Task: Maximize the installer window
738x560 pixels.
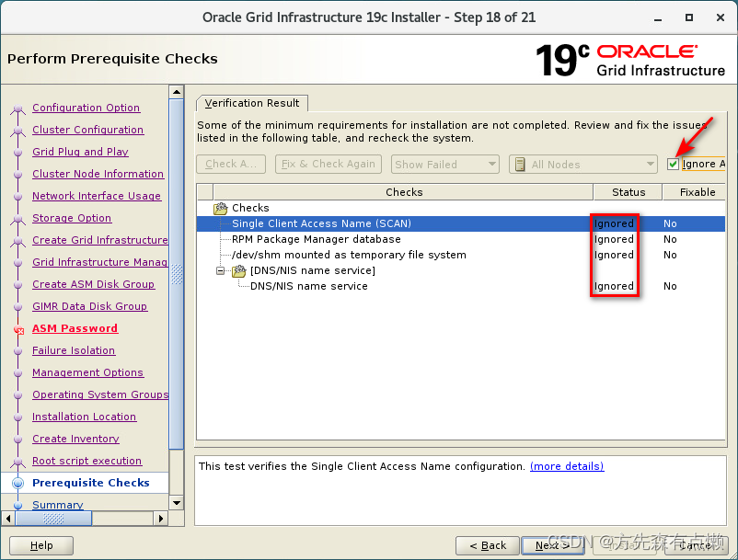Action: coord(689,17)
